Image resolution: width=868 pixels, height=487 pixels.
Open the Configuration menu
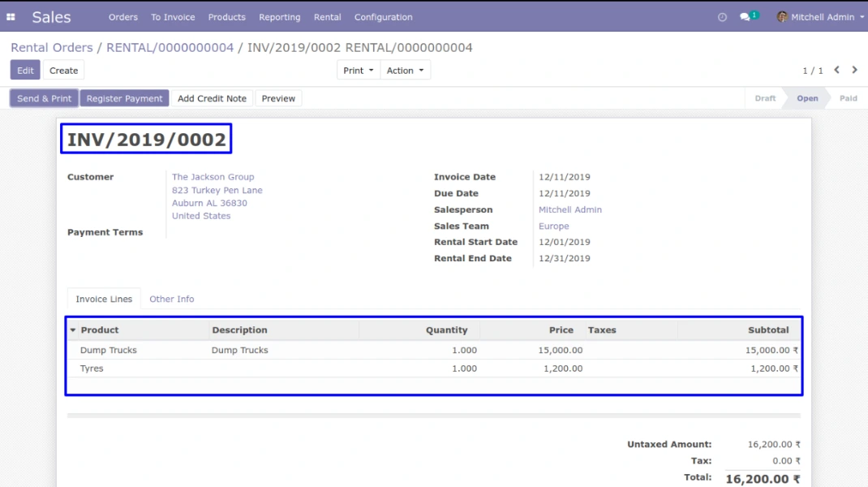click(383, 17)
